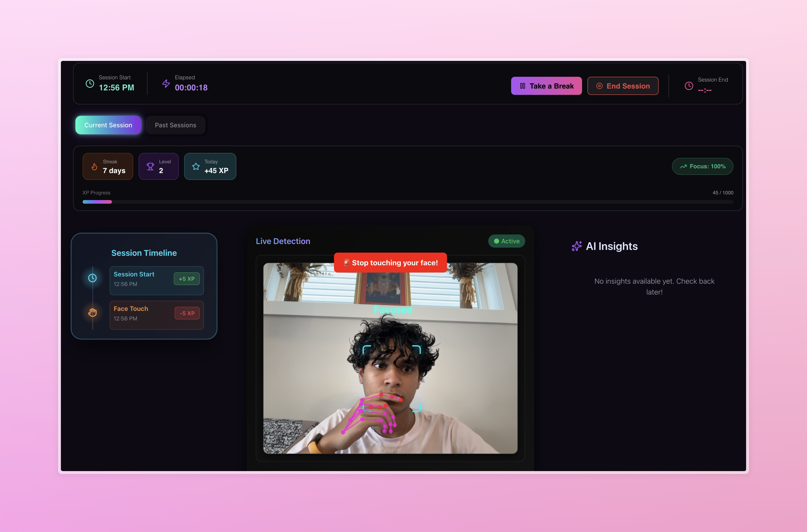The width and height of the screenshot is (807, 532).
Task: Click the +5 XP badge on Session Start
Action: pyautogui.click(x=187, y=279)
